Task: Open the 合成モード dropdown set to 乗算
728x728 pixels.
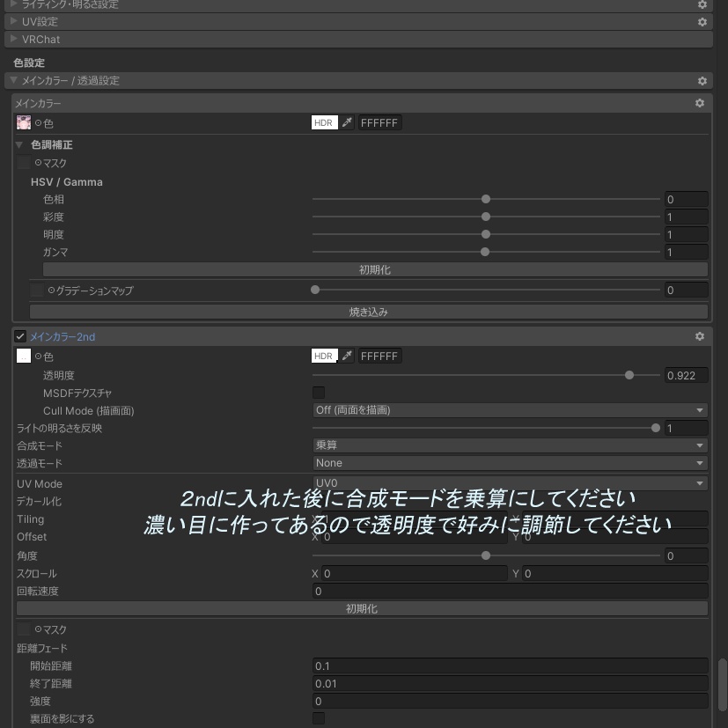Action: pyautogui.click(x=509, y=445)
